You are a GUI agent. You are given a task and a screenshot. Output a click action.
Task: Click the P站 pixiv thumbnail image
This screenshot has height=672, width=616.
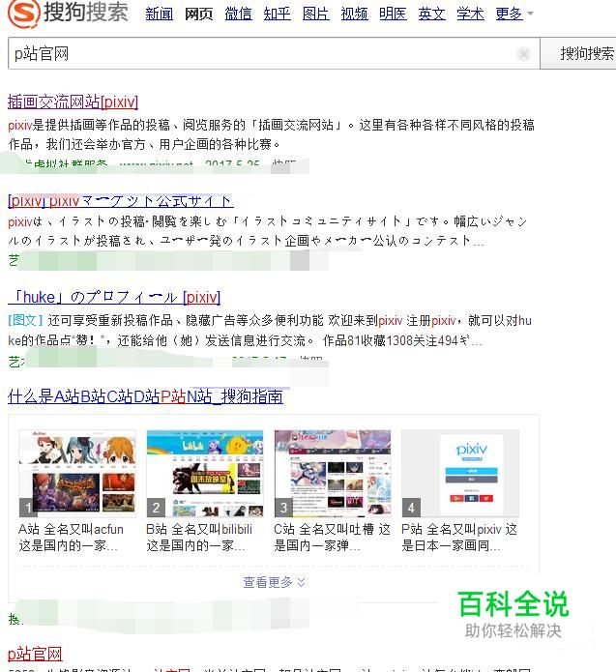[460, 474]
